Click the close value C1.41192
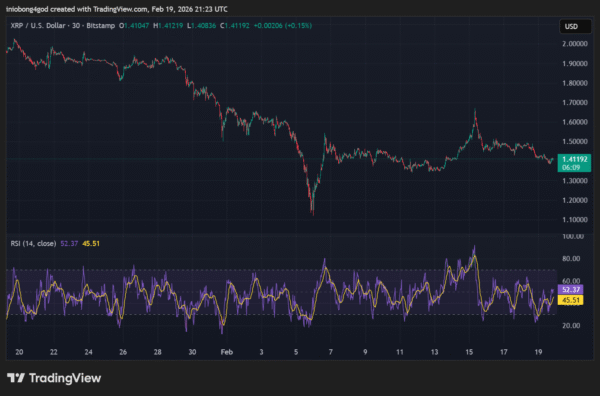 (235, 26)
